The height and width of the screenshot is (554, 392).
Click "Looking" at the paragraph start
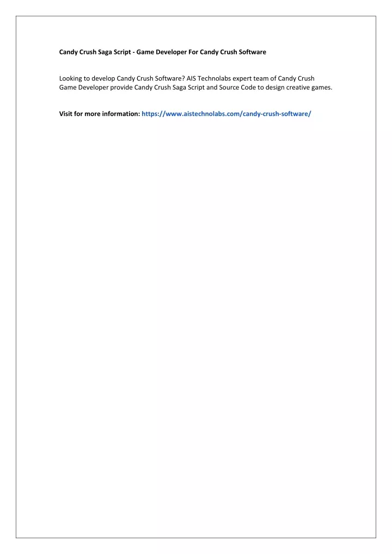pos(70,78)
